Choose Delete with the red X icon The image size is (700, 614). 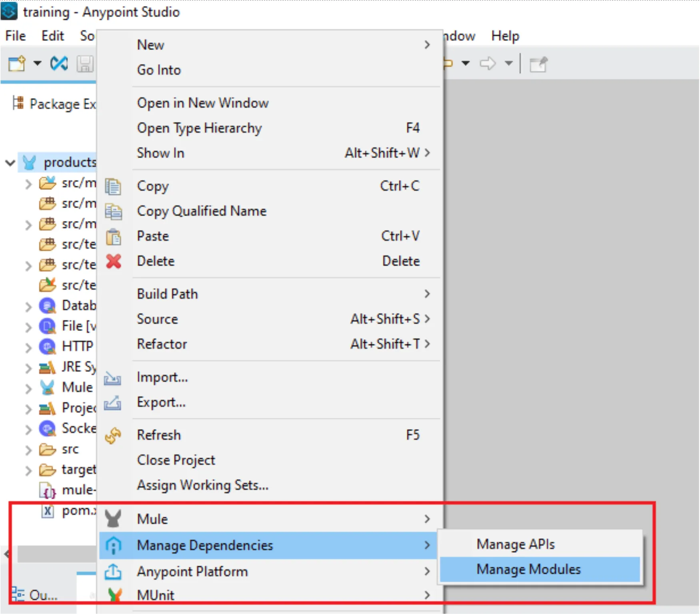[x=270, y=261]
